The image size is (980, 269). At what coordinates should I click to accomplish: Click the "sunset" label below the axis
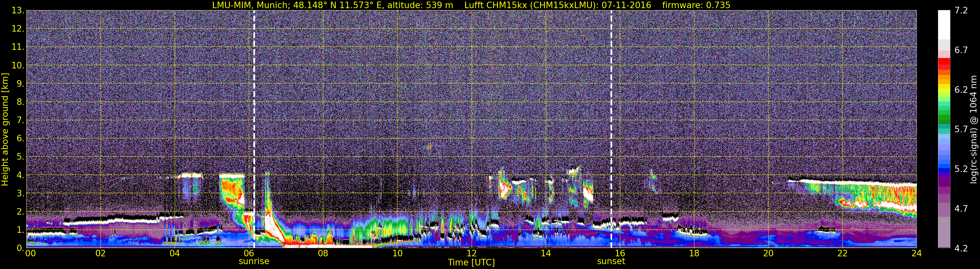tap(611, 262)
